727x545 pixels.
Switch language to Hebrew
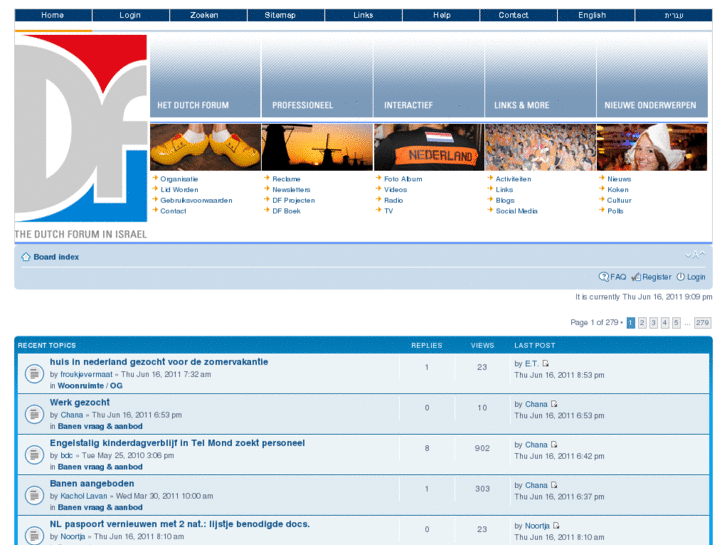point(674,15)
